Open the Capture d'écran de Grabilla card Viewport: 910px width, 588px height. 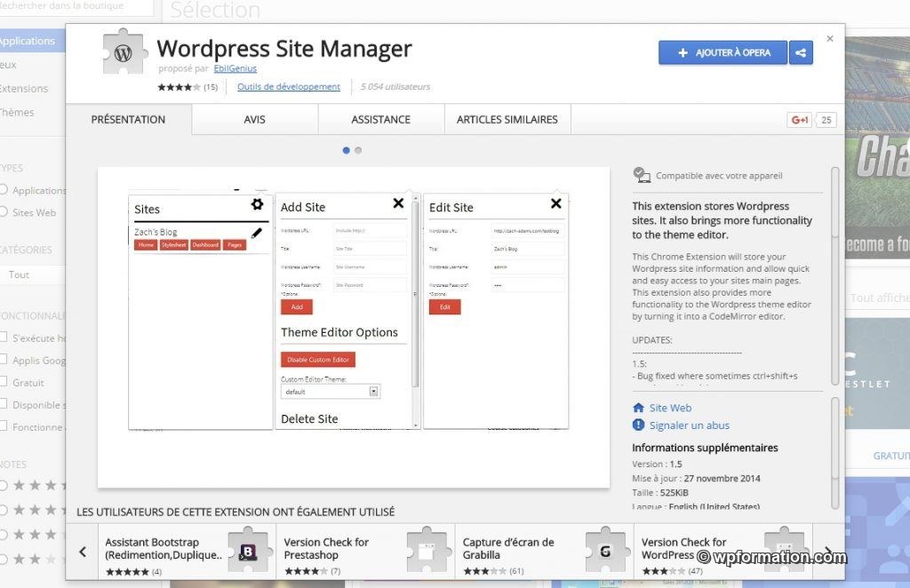[x=545, y=552]
